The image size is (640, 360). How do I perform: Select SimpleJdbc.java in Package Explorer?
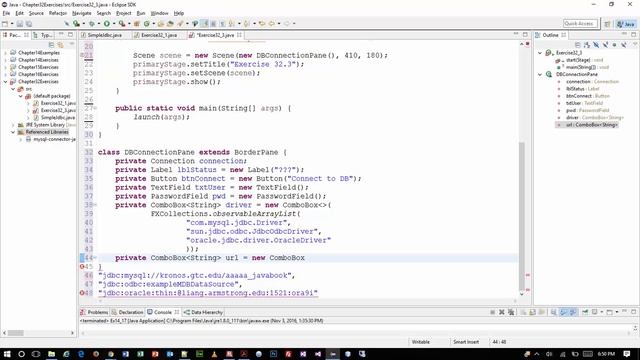(x=58, y=118)
